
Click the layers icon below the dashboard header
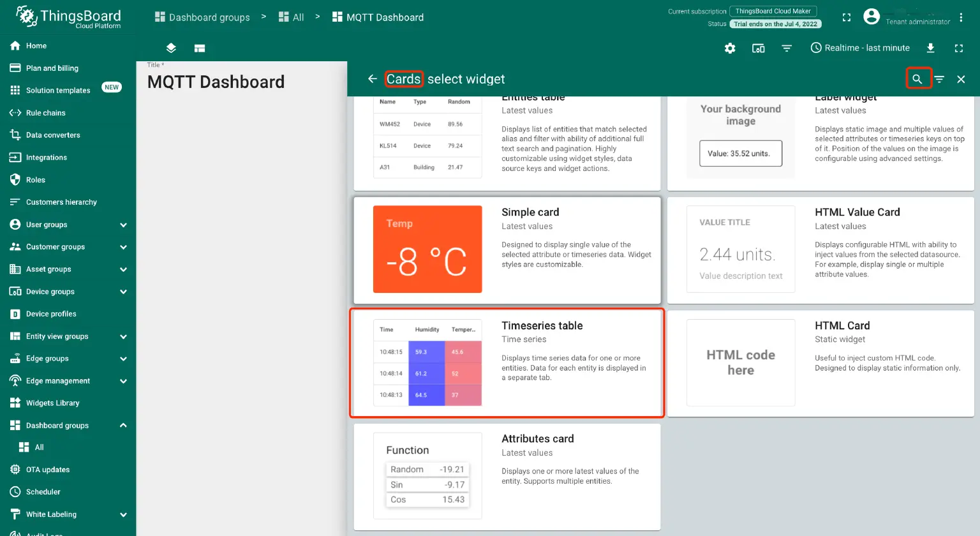point(170,48)
